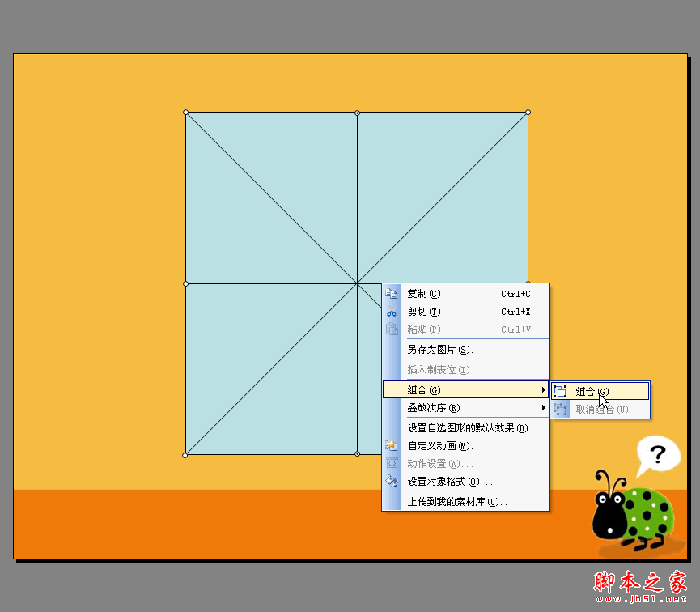Click 取消组合(U) in the submenu

coord(600,409)
